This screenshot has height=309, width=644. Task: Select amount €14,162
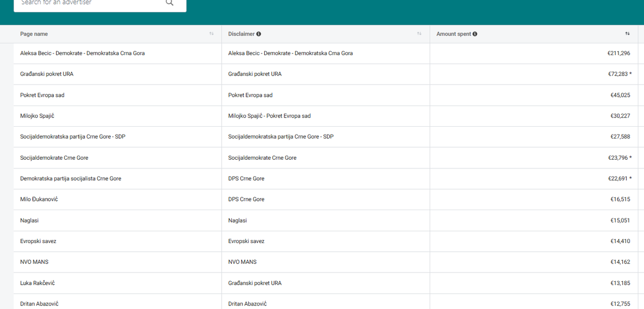pos(620,262)
